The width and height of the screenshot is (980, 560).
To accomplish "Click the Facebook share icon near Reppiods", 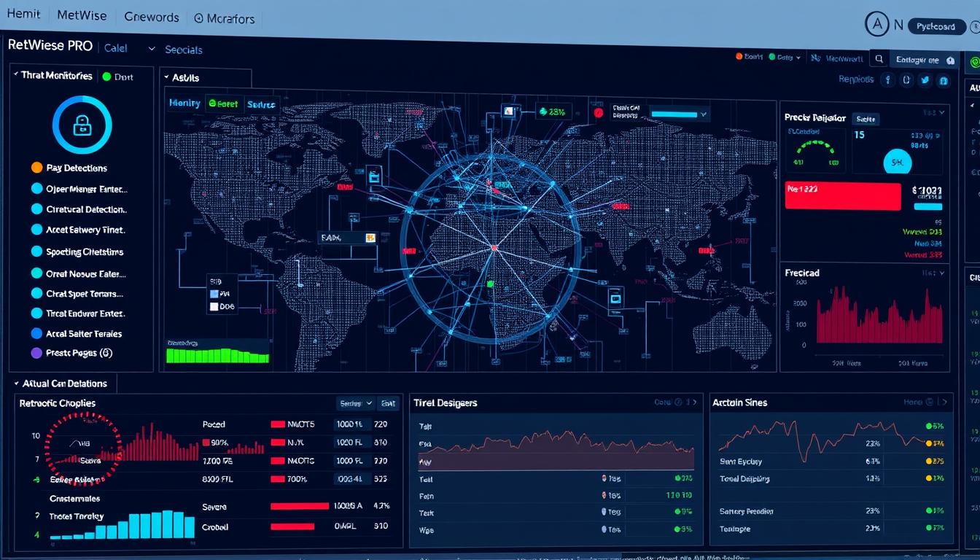I will (x=887, y=80).
